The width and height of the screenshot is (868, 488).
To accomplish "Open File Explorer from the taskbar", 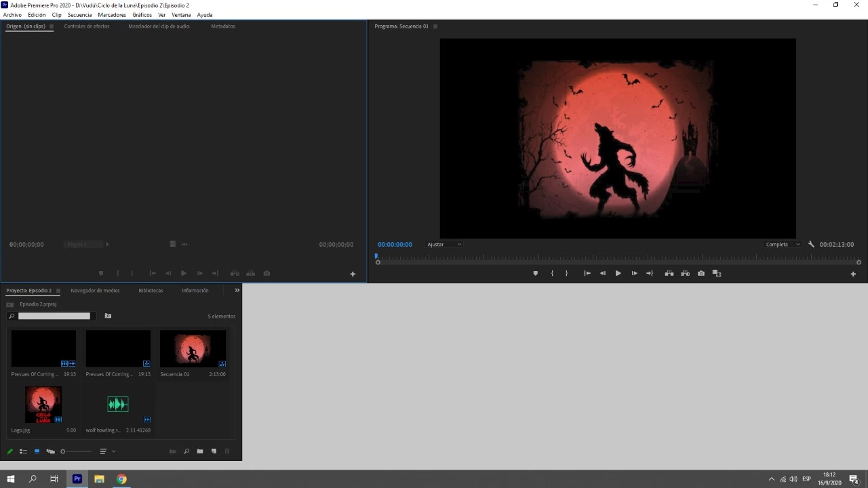I will coord(99,479).
